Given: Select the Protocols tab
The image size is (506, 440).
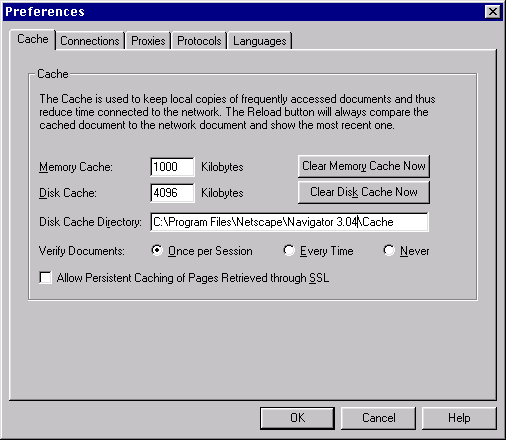Looking at the screenshot, I should click(x=199, y=41).
